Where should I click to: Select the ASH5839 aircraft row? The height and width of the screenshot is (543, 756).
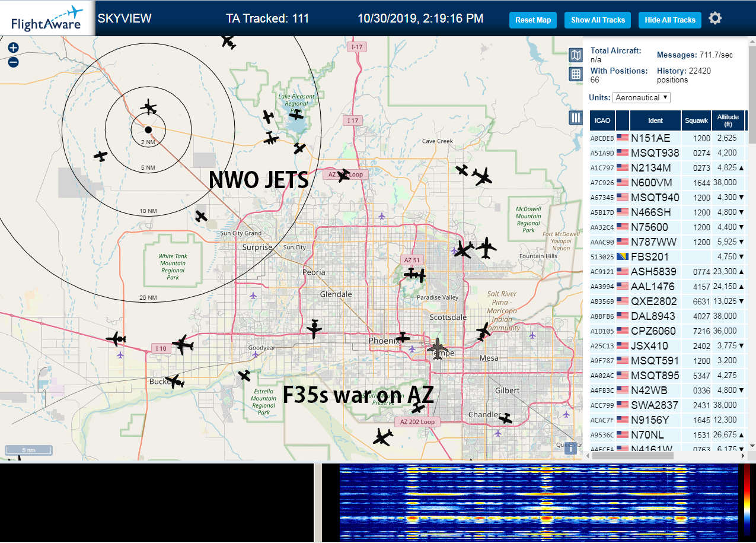(668, 271)
